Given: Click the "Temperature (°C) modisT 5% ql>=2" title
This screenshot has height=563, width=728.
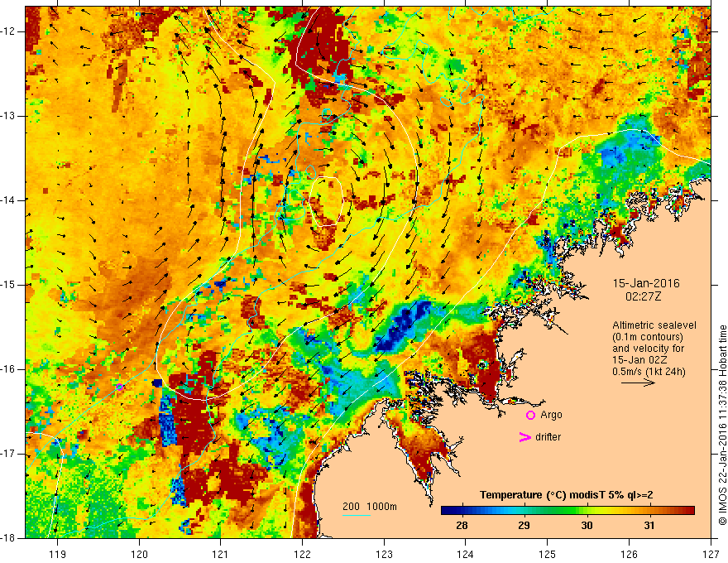Looking at the screenshot, I should 567,495.
